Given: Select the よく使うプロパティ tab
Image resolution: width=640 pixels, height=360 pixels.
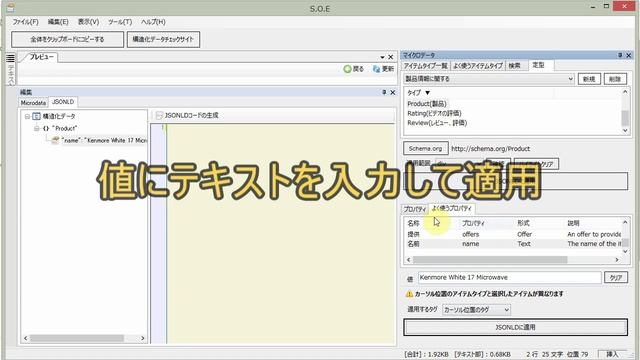Looking at the screenshot, I should pyautogui.click(x=451, y=208).
